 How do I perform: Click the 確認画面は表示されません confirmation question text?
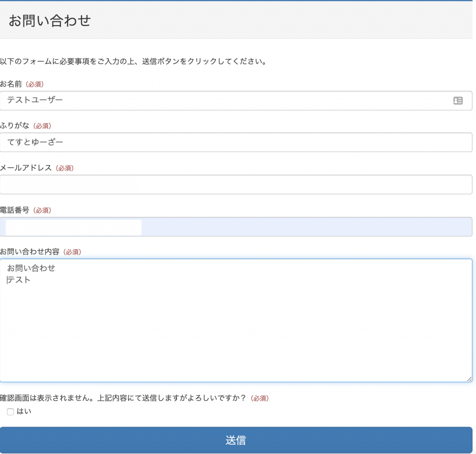tap(123, 398)
